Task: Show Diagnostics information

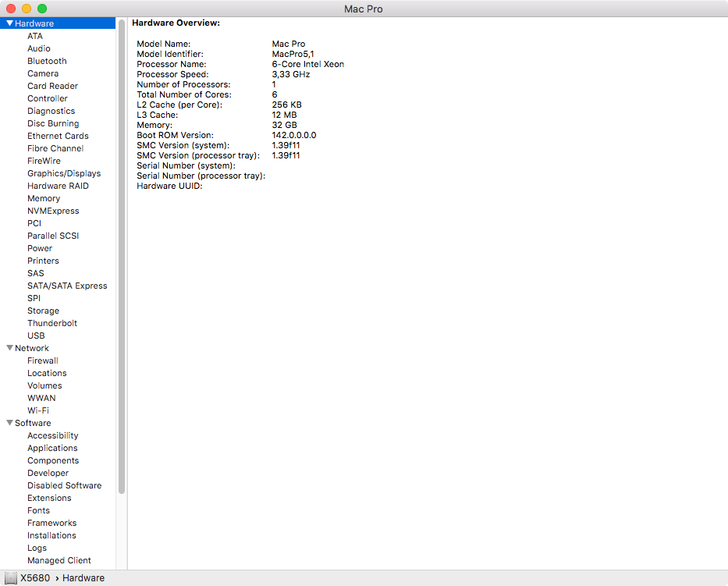Action: tap(51, 111)
